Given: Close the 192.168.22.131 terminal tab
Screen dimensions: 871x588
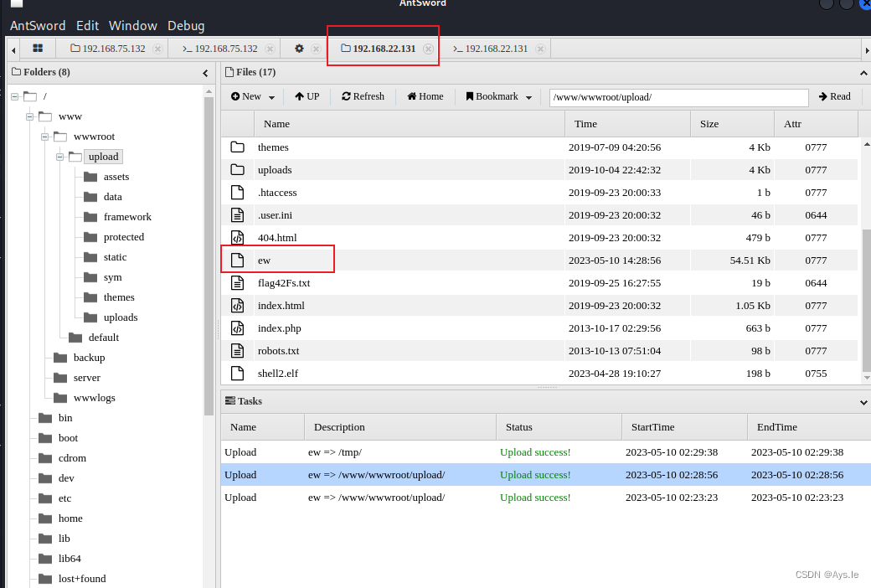Looking at the screenshot, I should pyautogui.click(x=540, y=49).
